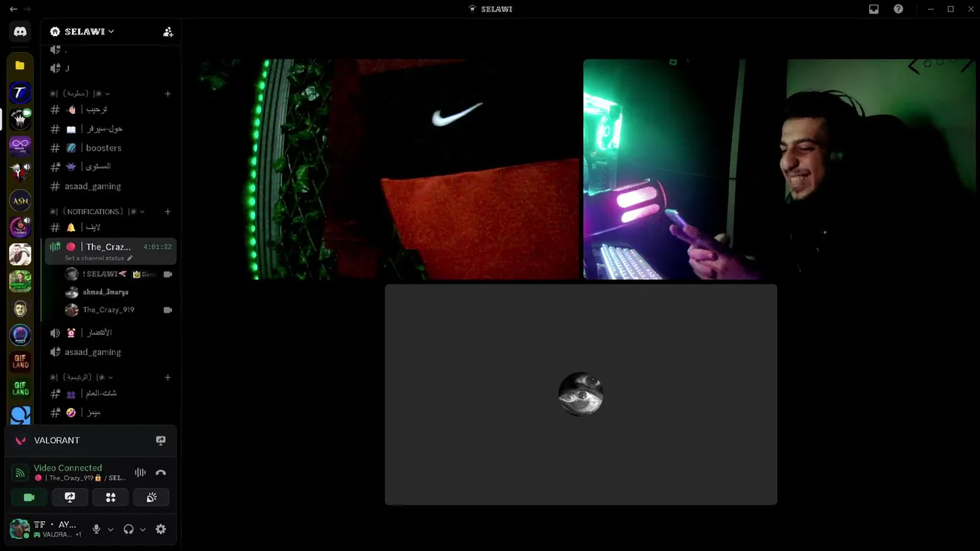Click the Share Your Screen button
This screenshot has height=551, width=980.
(x=70, y=497)
